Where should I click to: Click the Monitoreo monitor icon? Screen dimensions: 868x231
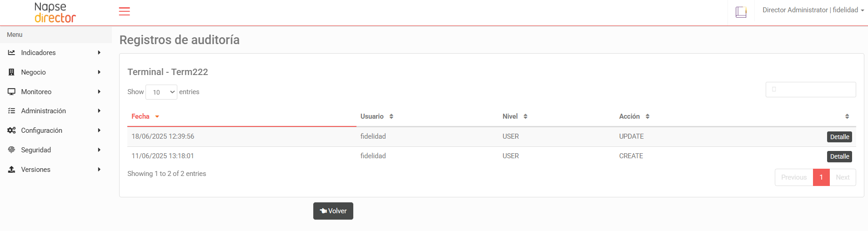coord(11,92)
